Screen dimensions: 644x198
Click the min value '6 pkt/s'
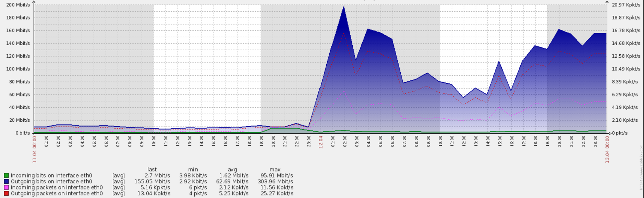point(197,188)
